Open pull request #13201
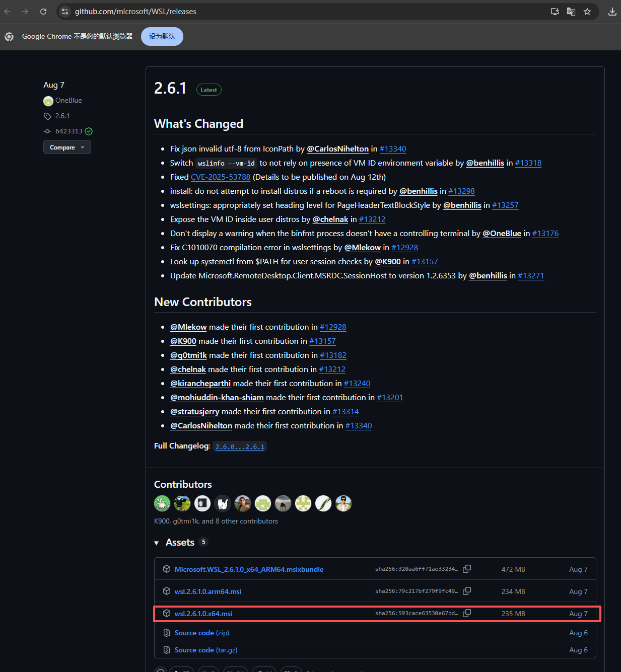Image resolution: width=621 pixels, height=672 pixels. (390, 398)
